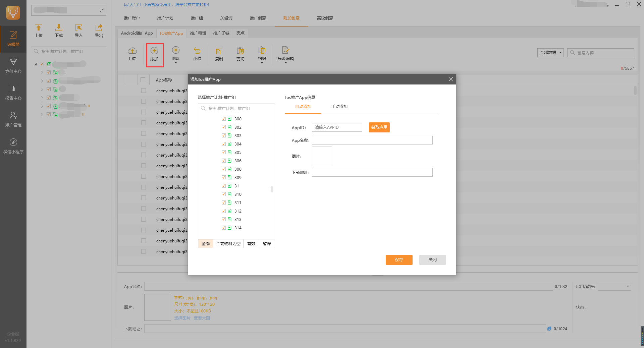
Task: Open the 启用/暂停 dropdown
Action: pos(614,286)
